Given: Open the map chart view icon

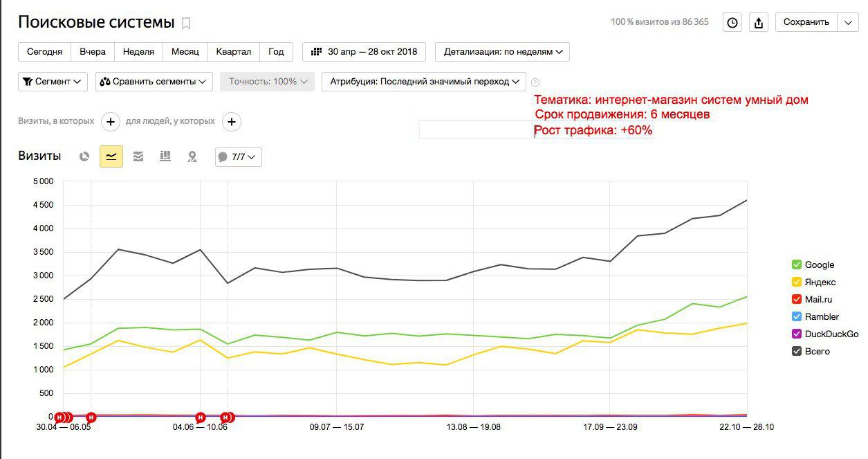Looking at the screenshot, I should coord(192,156).
